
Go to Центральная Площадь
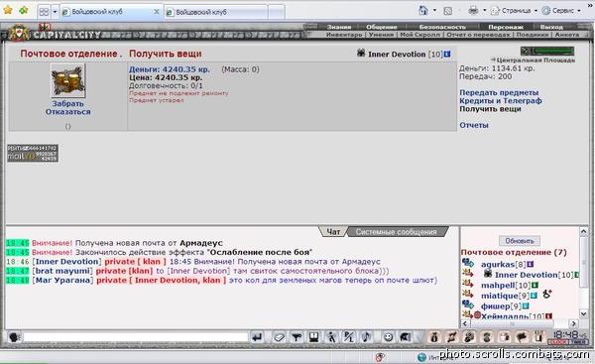point(535,61)
